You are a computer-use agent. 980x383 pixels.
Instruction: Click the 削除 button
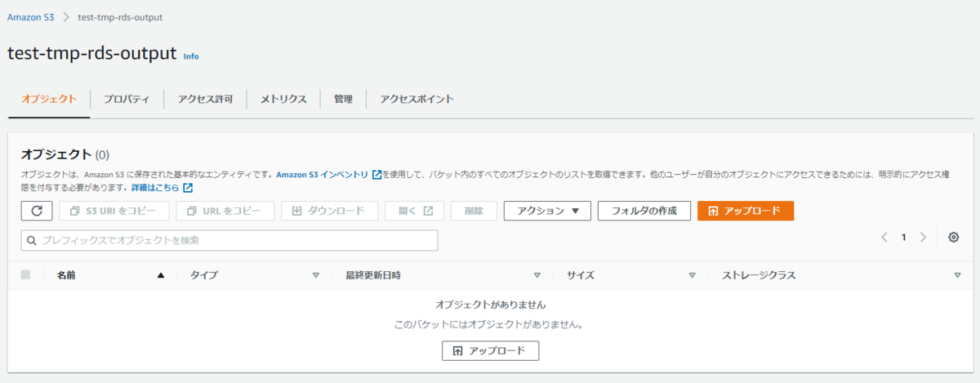[474, 211]
